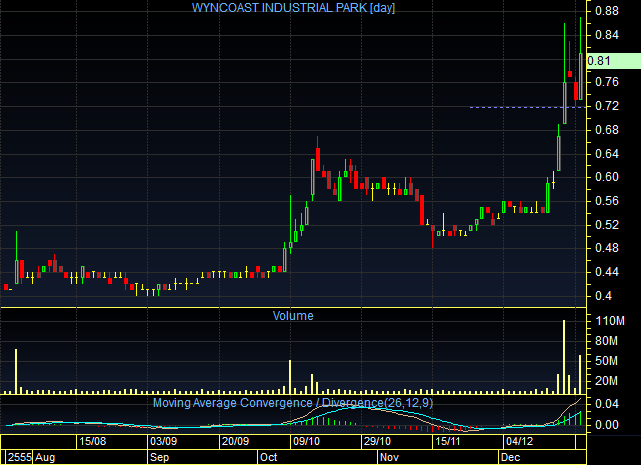641x465 pixels.
Task: Click the 0.52 price axis value
Action: pos(607,225)
